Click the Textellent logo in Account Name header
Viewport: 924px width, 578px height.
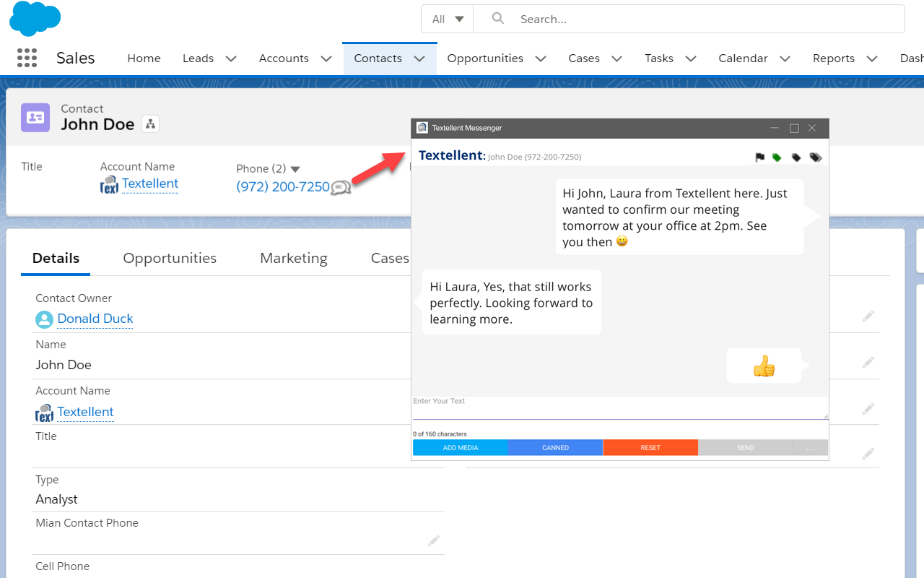click(x=109, y=185)
